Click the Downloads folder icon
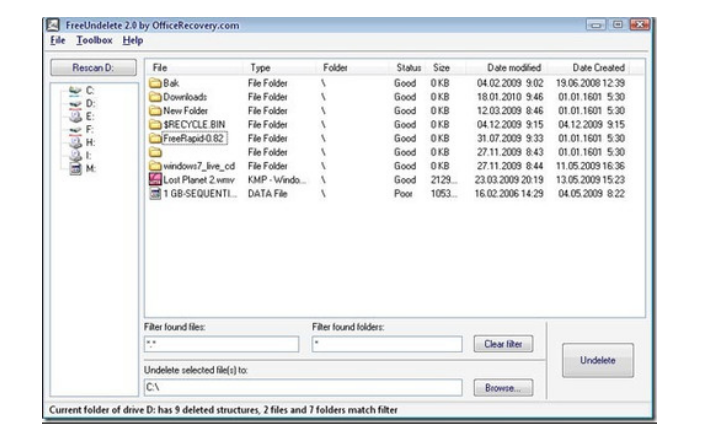The width and height of the screenshot is (702, 442). tap(155, 97)
